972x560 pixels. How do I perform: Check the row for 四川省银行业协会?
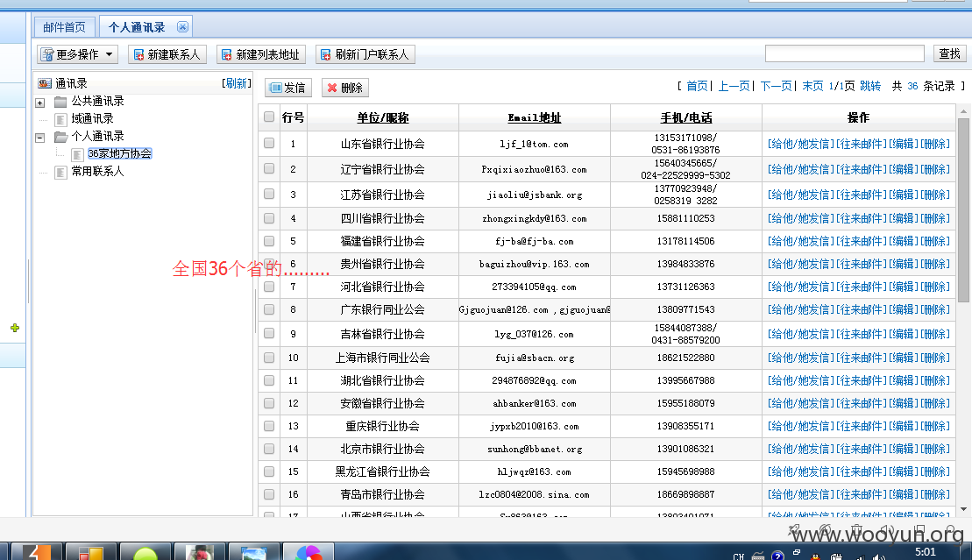point(269,217)
